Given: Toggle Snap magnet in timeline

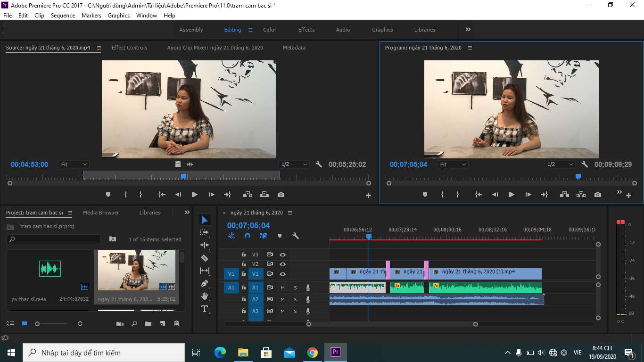Looking at the screenshot, I should click(x=248, y=236).
